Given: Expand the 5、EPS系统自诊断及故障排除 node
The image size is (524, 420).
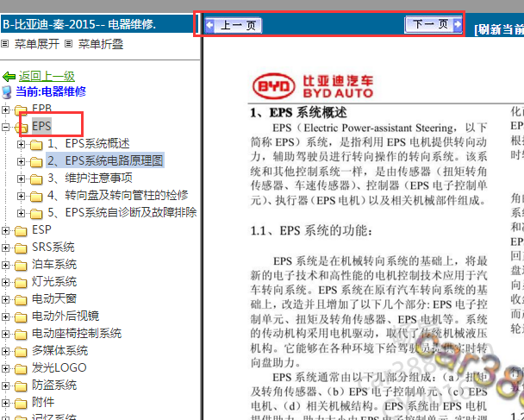Looking at the screenshot, I should (x=21, y=213).
